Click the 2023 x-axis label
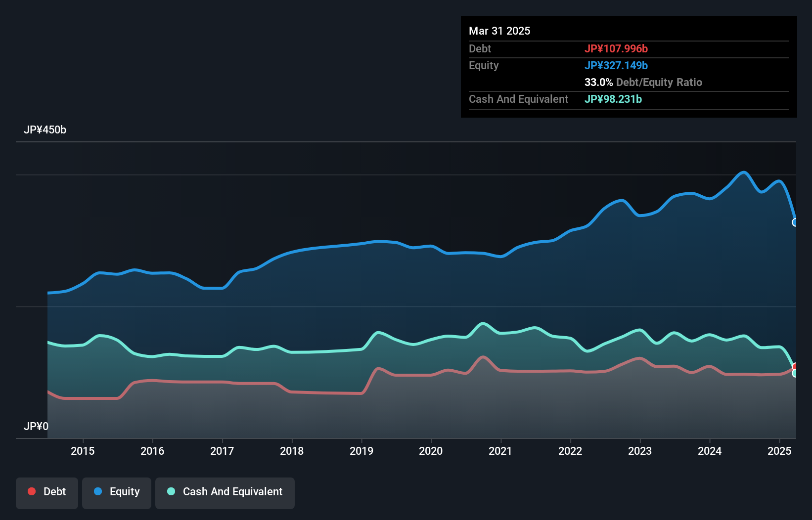The width and height of the screenshot is (812, 520). click(640, 451)
